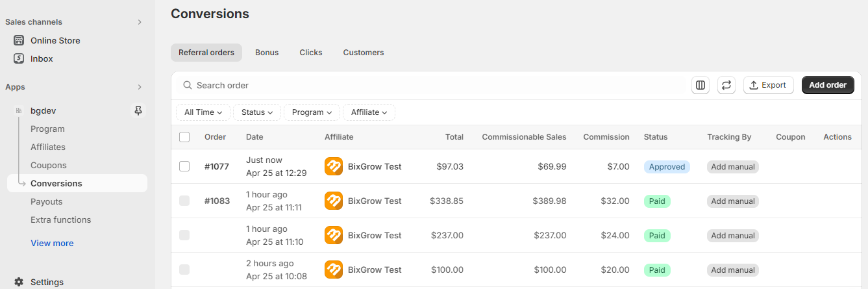Click the Commissionable Sales column header
This screenshot has width=868, height=289.
(x=524, y=137)
